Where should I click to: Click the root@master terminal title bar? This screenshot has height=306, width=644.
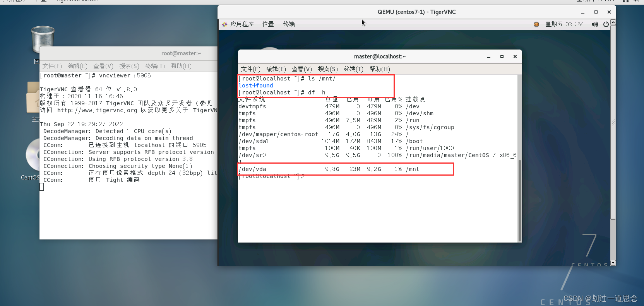coord(128,53)
